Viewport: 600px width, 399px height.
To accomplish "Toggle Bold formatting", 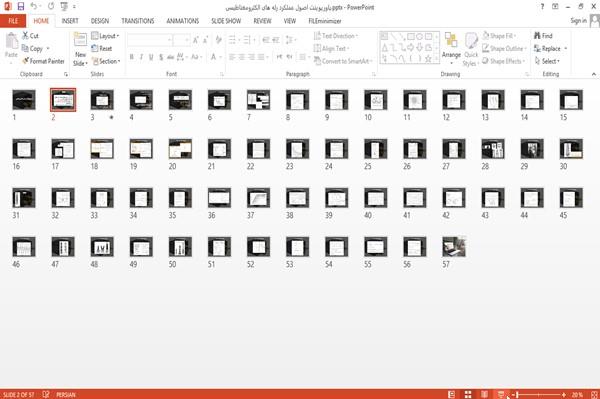I will 131,57.
